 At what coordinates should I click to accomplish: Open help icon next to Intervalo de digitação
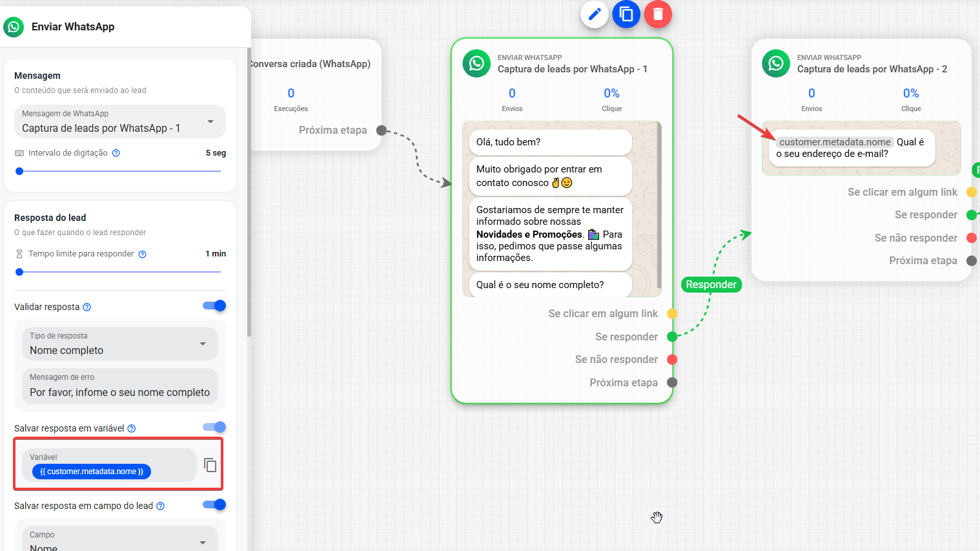(x=116, y=153)
